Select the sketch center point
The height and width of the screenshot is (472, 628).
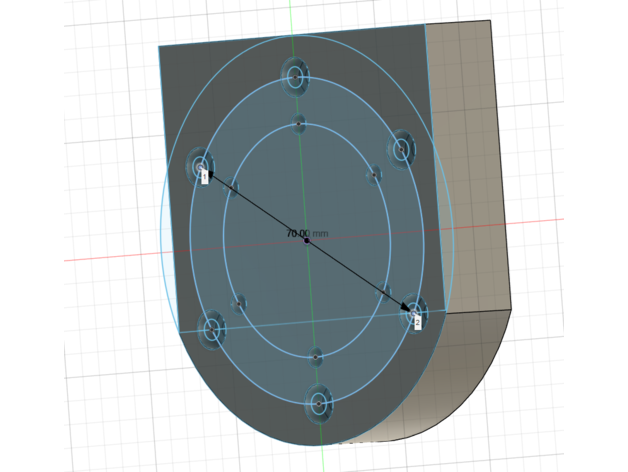(x=306, y=241)
